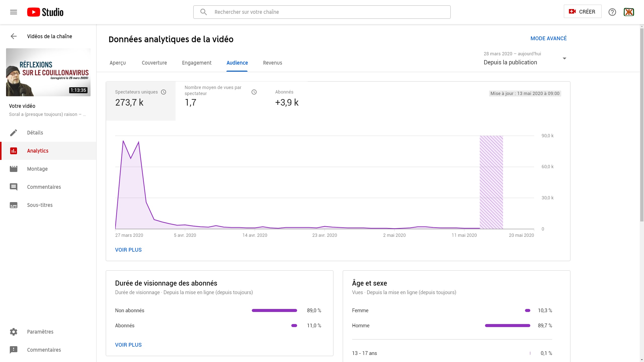Image resolution: width=644 pixels, height=362 pixels.
Task: Click the 13 - 17 ans row
Action: pyautogui.click(x=452, y=353)
